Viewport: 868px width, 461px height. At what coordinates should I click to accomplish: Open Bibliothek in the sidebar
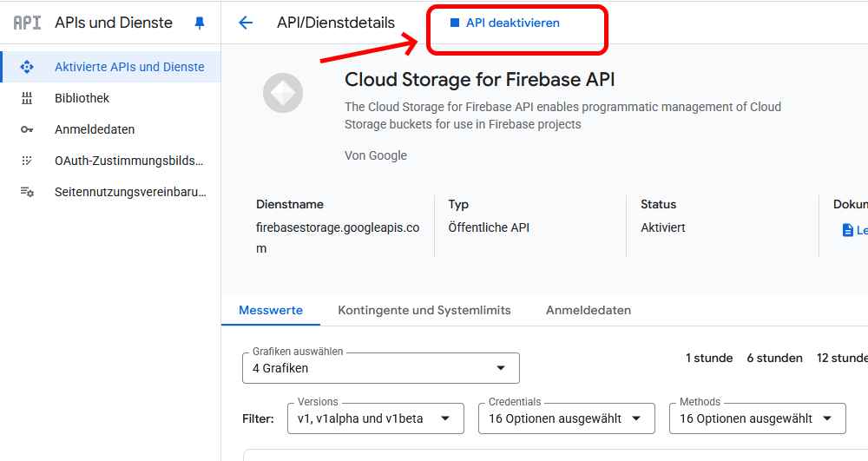(x=82, y=98)
